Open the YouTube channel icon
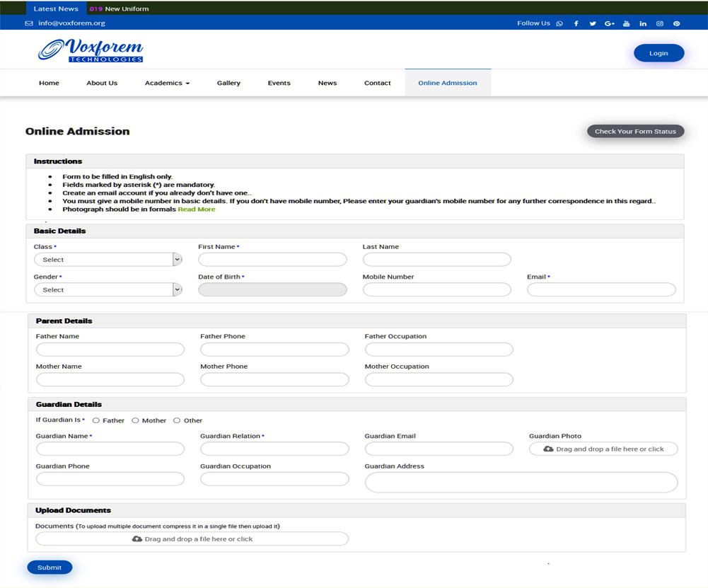The height and width of the screenshot is (588, 708). pos(626,23)
